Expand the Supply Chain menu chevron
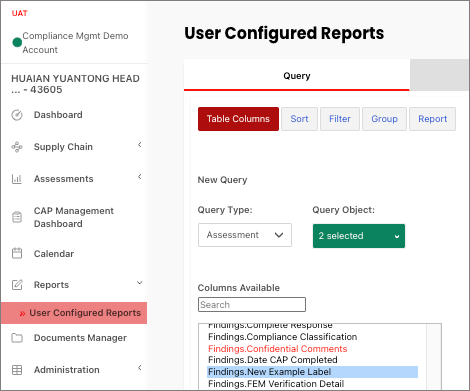The image size is (470, 391). [x=140, y=145]
